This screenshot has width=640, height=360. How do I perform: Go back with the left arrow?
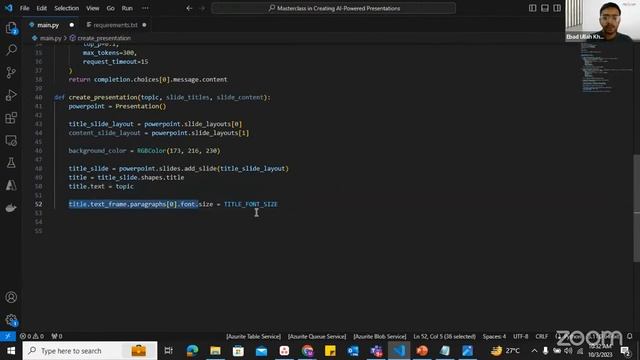click(189, 8)
